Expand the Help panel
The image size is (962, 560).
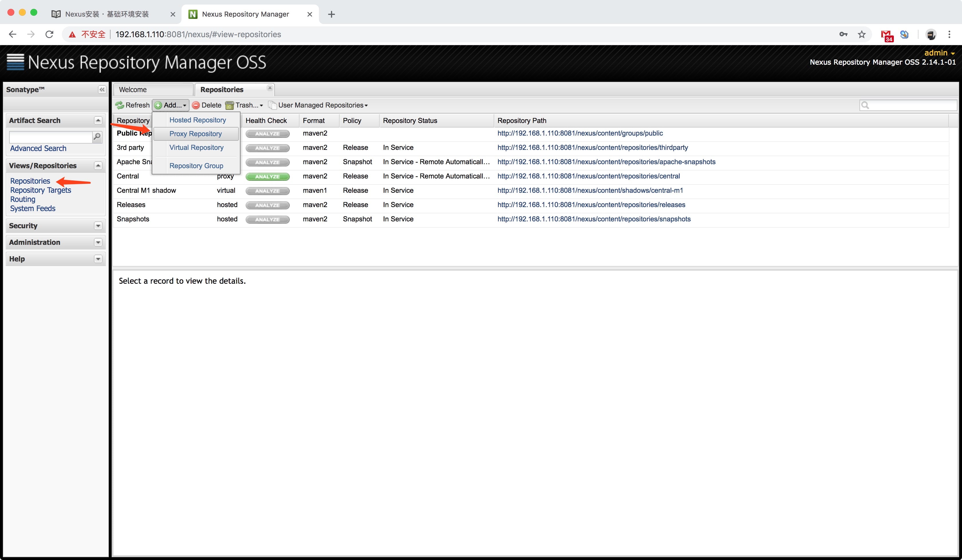pos(98,259)
